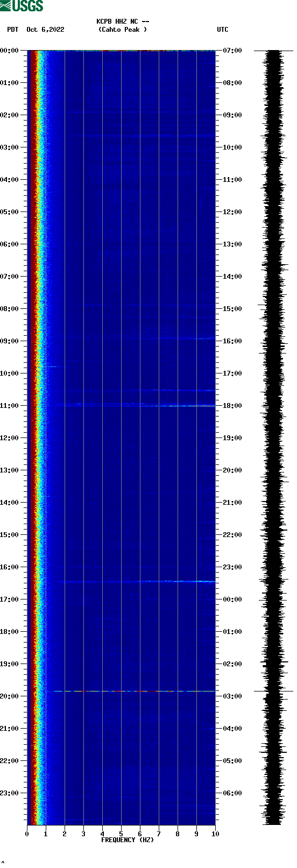Viewport: 297px width, 868px height.
Task: Click the 5 Hz frequency tick label
Action: tap(121, 834)
